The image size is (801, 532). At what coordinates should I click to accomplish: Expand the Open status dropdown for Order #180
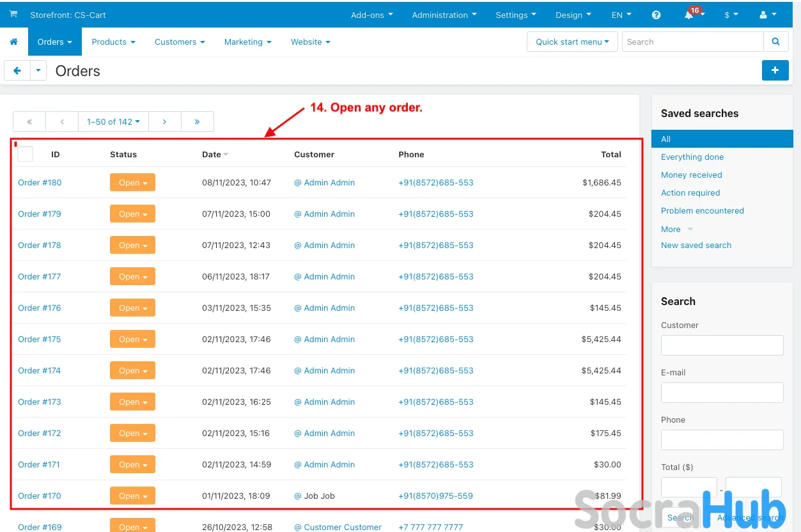(132, 183)
